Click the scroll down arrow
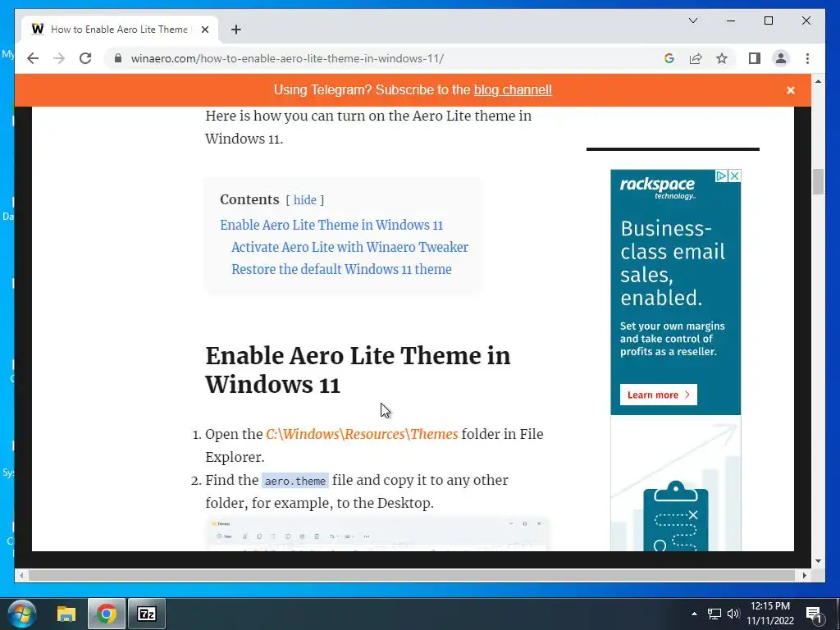This screenshot has height=630, width=840. 818,561
